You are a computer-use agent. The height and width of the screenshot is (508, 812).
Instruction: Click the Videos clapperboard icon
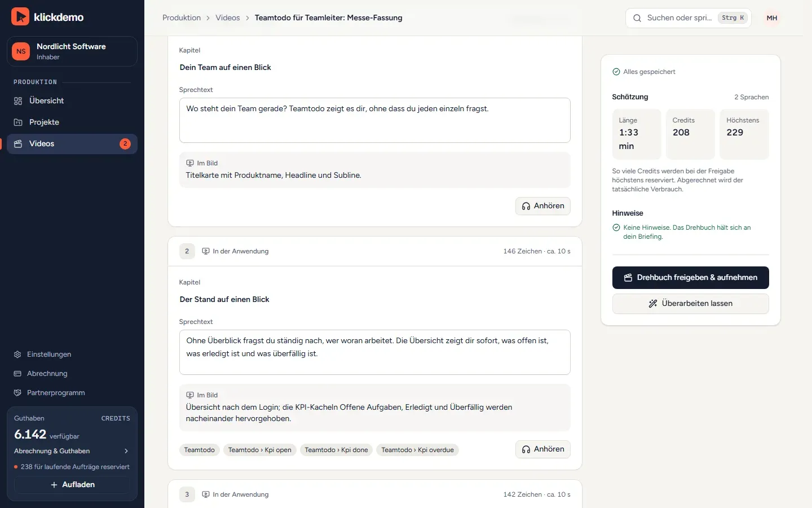click(18, 143)
